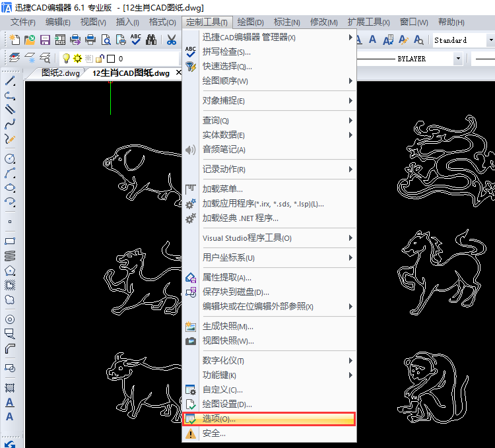Toggle the layer light bulb on/off
495x448 pixels.
66,58
